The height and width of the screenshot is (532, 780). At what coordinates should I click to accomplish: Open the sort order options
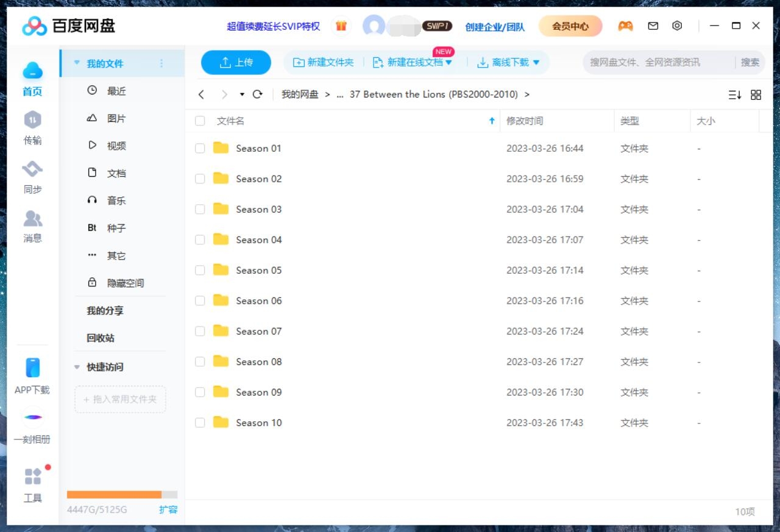click(735, 94)
